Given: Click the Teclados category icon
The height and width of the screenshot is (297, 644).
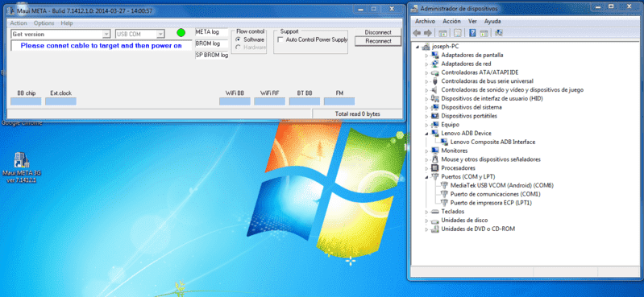Looking at the screenshot, I should click(x=435, y=212).
